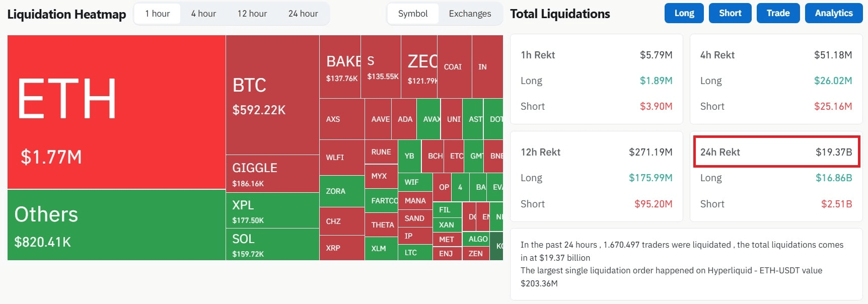The width and height of the screenshot is (868, 304).
Task: Click the SOL $159.72K tile
Action: coord(272,244)
